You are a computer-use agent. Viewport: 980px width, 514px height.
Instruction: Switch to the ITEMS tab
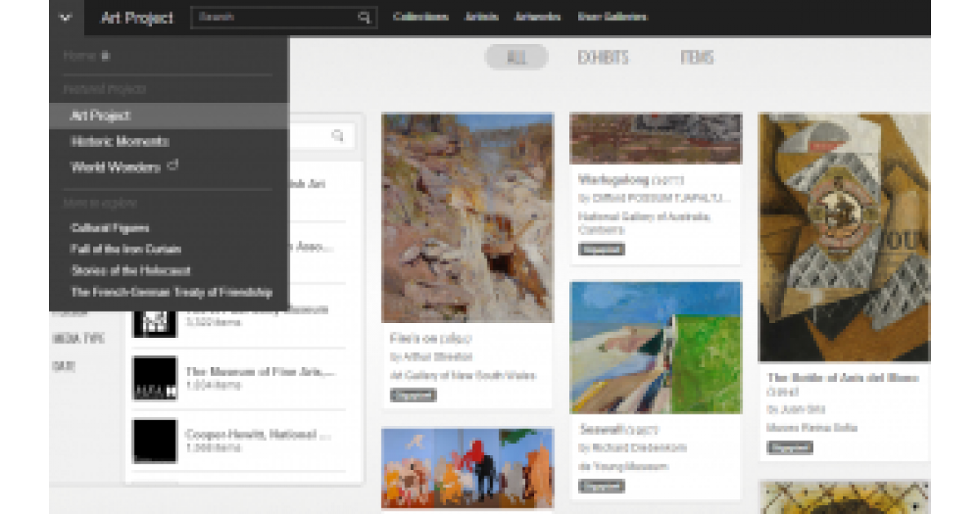pyautogui.click(x=700, y=57)
